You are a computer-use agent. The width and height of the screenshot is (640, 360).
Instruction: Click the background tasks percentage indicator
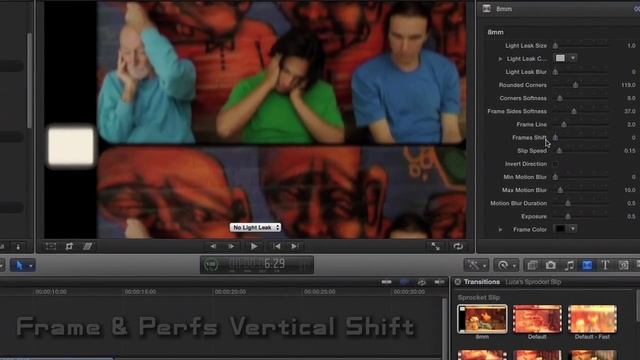pyautogui.click(x=211, y=264)
